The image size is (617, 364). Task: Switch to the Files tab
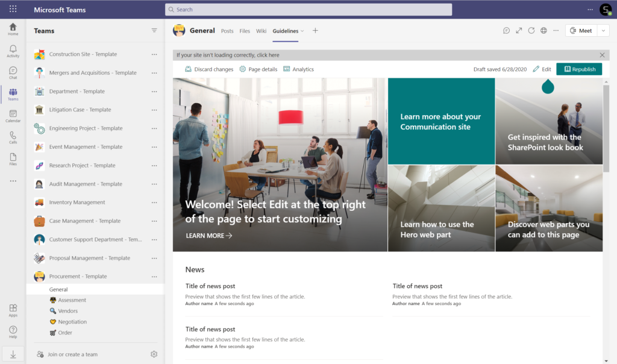[x=245, y=31]
